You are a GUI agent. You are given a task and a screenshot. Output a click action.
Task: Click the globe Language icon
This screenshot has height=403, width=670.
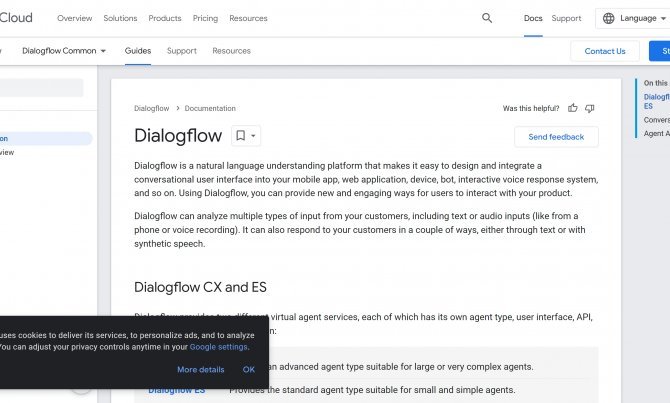point(608,18)
